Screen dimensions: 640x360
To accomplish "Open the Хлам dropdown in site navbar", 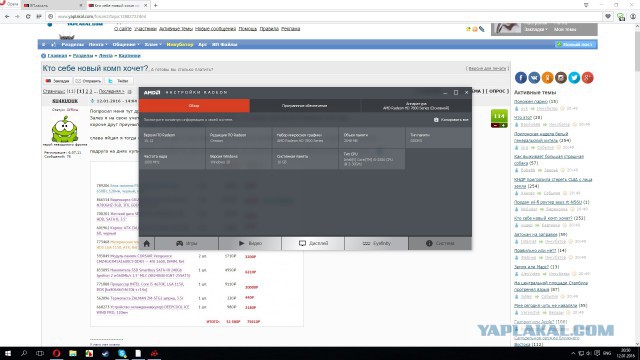I will [x=153, y=44].
